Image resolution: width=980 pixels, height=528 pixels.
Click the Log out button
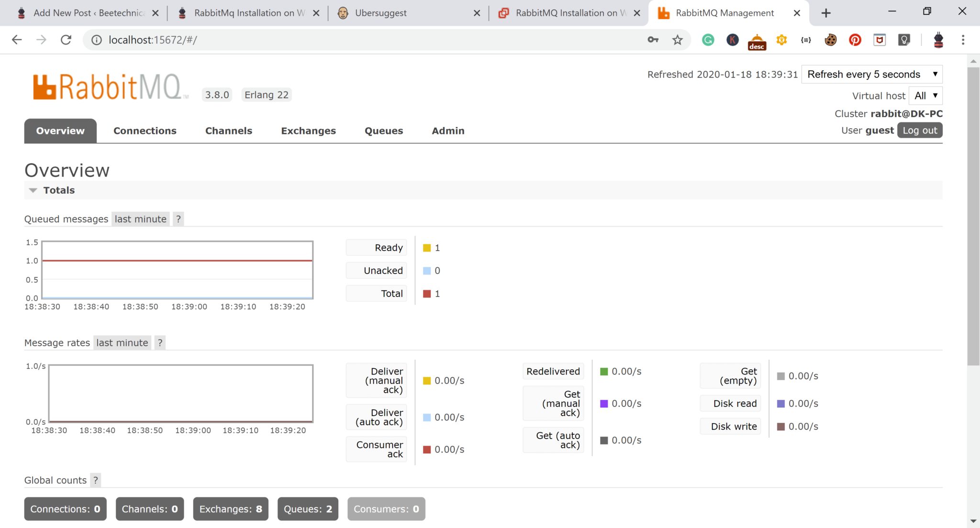coord(919,130)
